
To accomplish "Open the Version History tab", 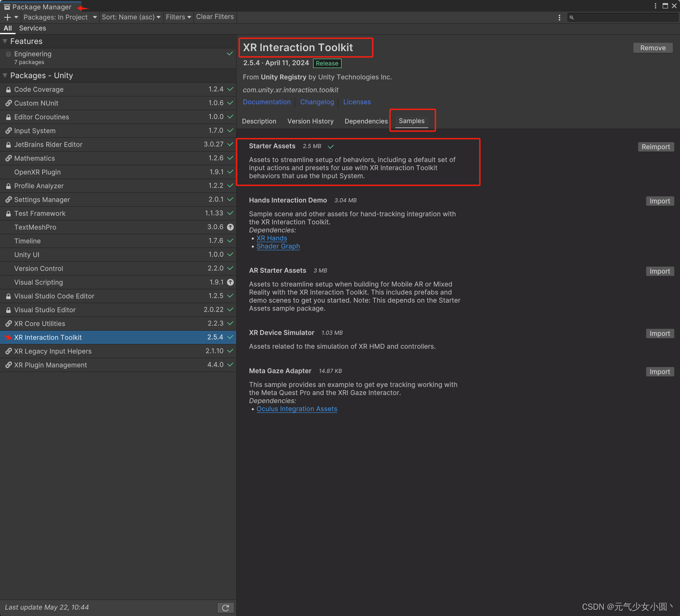I will (310, 121).
